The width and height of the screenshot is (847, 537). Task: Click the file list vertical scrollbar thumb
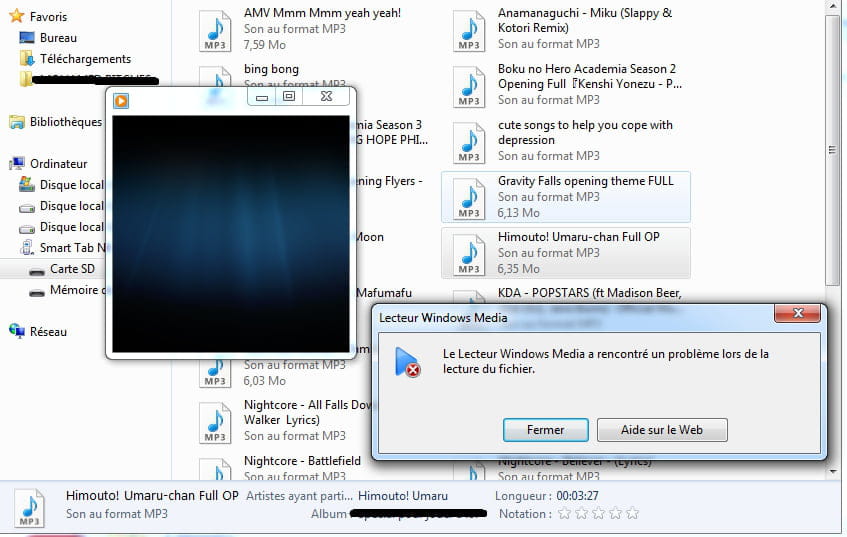pyautogui.click(x=832, y=150)
